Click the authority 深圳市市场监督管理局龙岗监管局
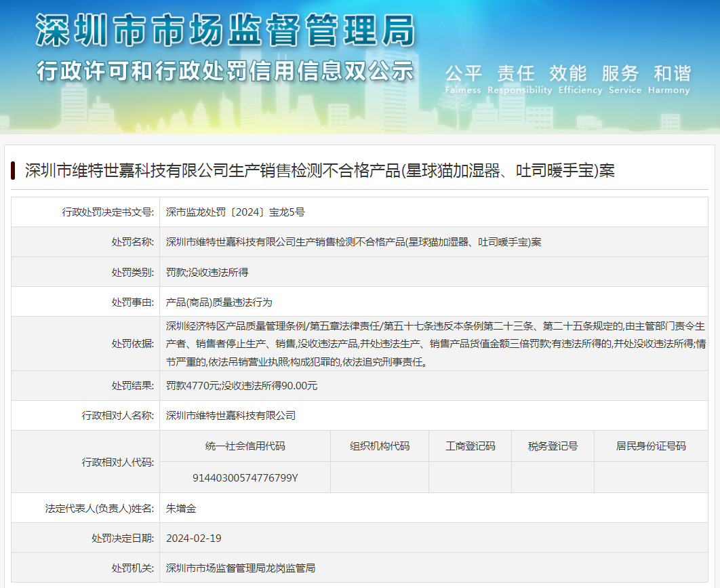The height and width of the screenshot is (588, 720). [241, 568]
